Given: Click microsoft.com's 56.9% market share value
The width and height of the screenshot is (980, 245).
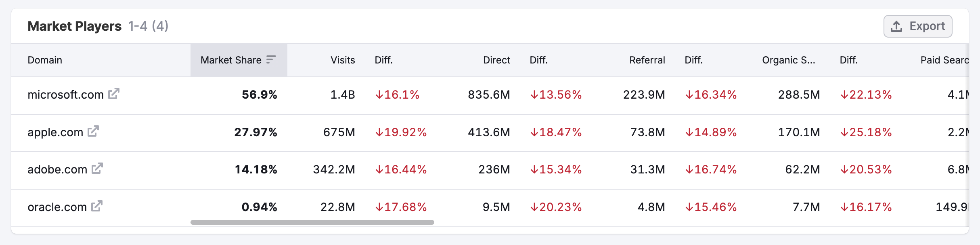Looking at the screenshot, I should (259, 95).
